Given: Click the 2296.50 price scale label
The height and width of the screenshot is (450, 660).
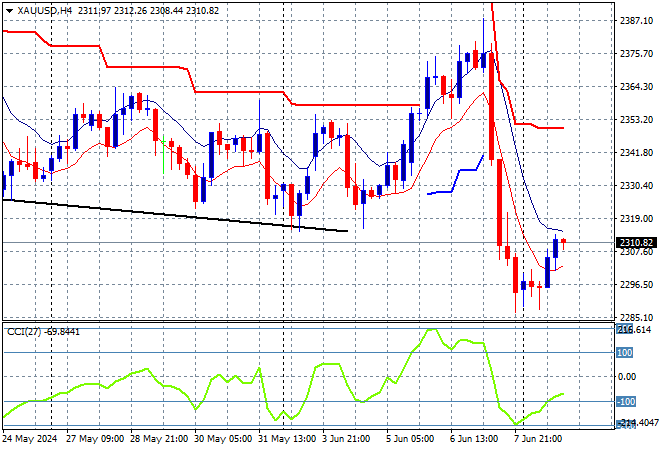Looking at the screenshot, I should point(636,285).
